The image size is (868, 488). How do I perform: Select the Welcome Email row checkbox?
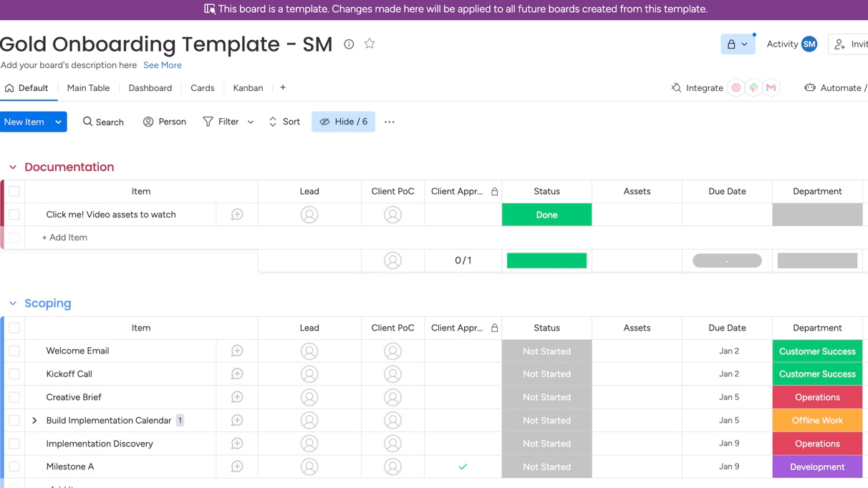tap(14, 351)
